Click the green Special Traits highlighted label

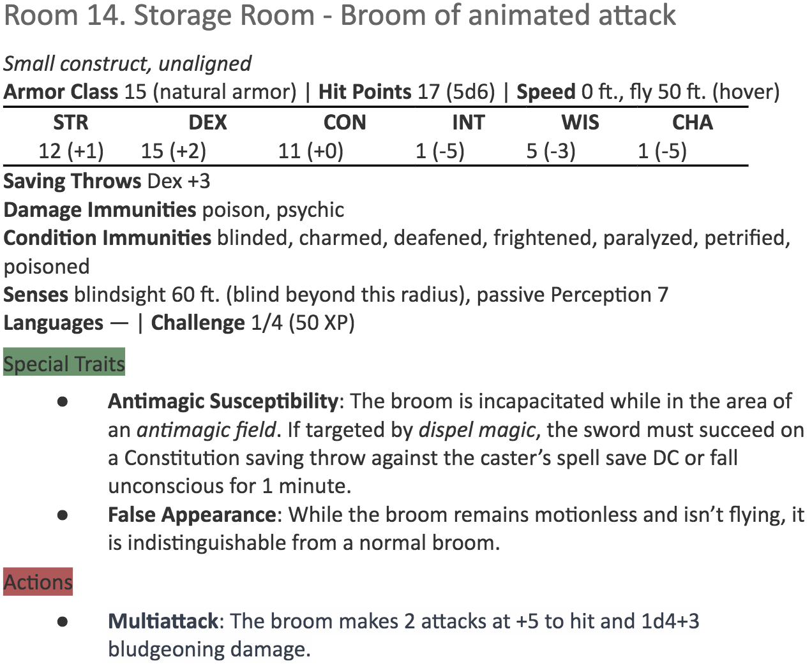(64, 364)
